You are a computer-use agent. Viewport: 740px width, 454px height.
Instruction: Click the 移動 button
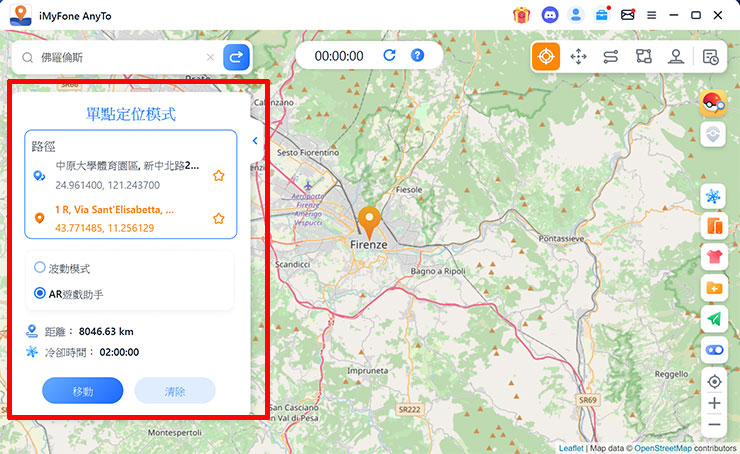[83, 390]
